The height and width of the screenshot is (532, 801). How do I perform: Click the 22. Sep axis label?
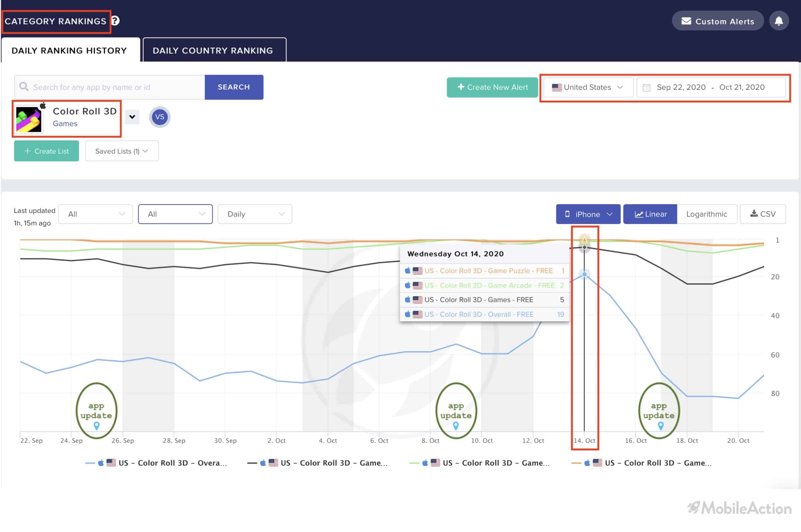tap(31, 440)
